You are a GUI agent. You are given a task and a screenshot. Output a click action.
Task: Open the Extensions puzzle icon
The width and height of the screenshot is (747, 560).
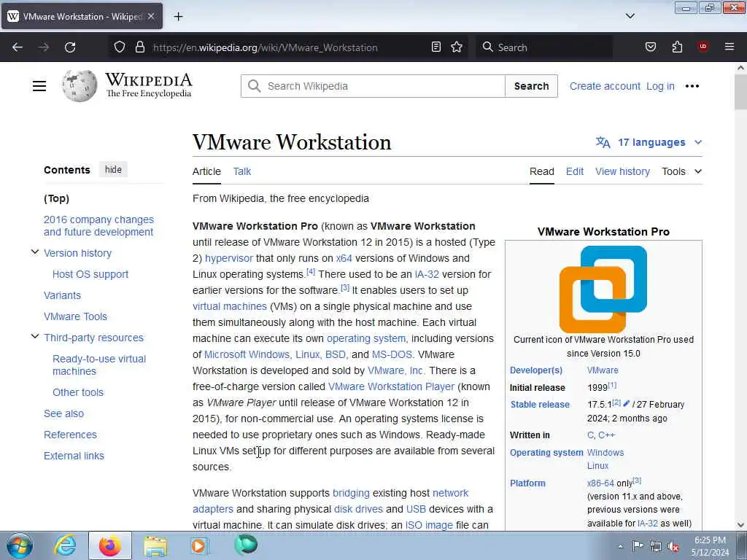point(677,47)
